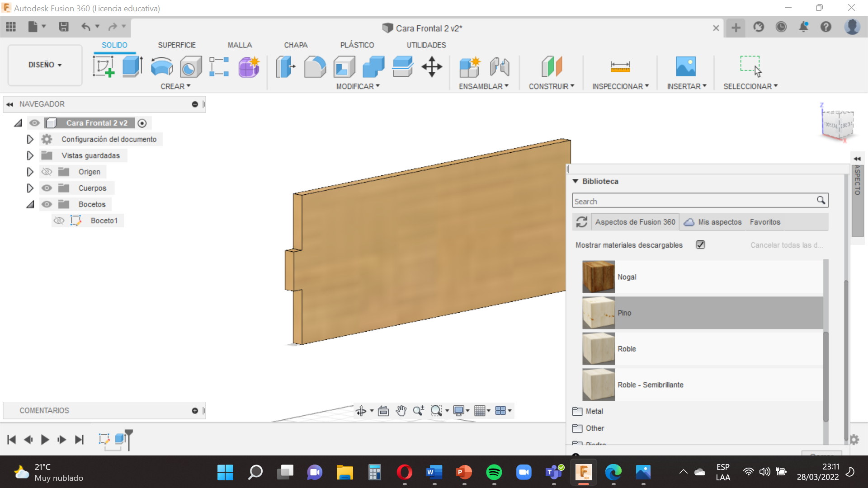868x488 pixels.
Task: Open the Data Panel grid icon
Action: coord(11,27)
